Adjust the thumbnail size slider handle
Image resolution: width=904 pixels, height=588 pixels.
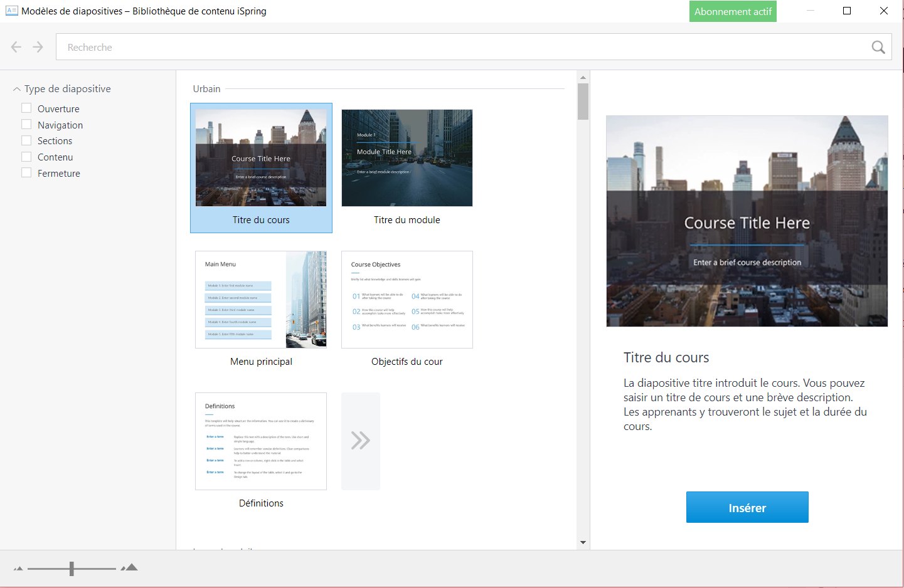tap(72, 569)
